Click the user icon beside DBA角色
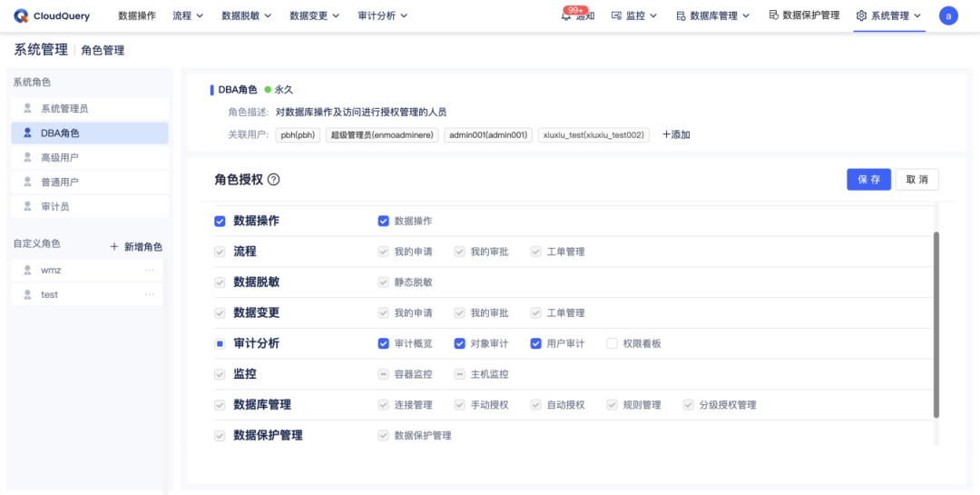980x495 pixels. pyautogui.click(x=27, y=133)
